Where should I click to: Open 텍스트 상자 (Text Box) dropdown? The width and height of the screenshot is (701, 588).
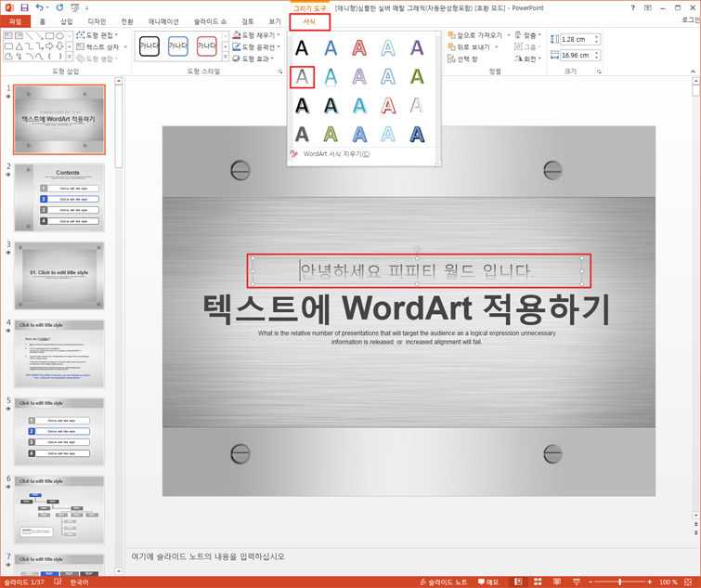click(x=101, y=46)
